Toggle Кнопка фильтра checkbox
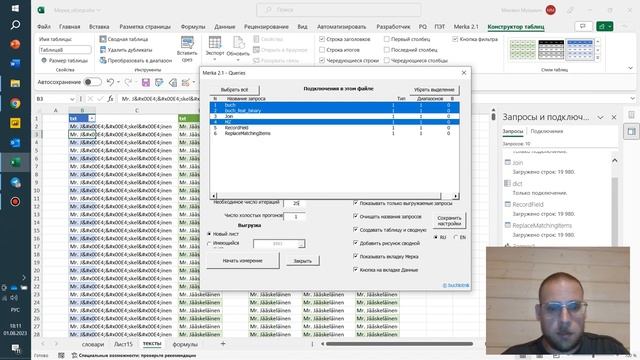This screenshot has width=640, height=360. (455, 39)
